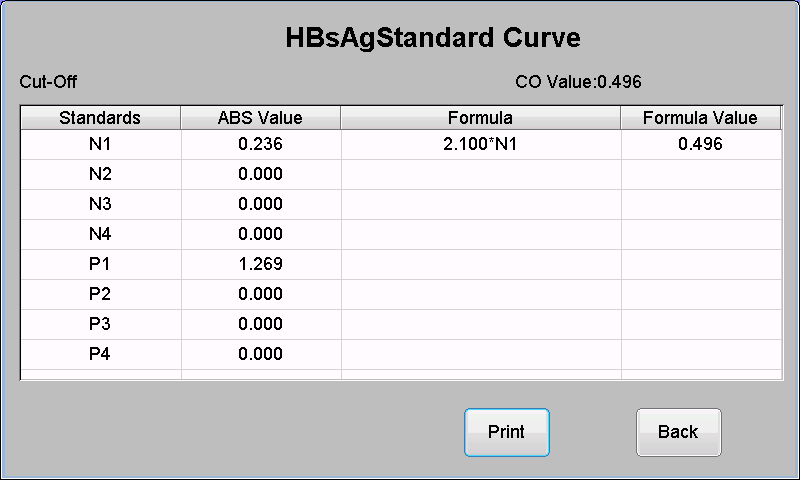Click the Print button

(x=507, y=432)
